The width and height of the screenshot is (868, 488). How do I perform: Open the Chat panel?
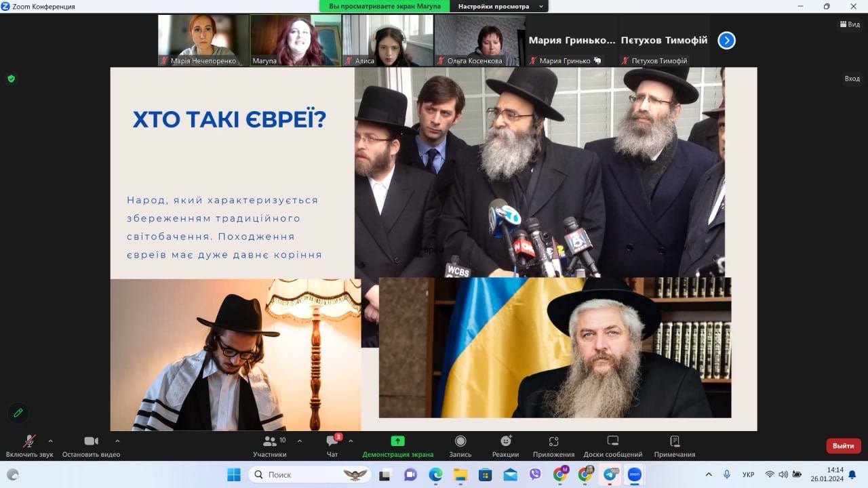pos(332,441)
